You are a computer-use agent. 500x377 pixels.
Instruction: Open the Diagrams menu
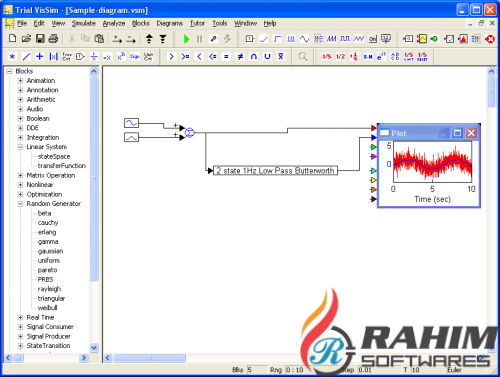(170, 23)
